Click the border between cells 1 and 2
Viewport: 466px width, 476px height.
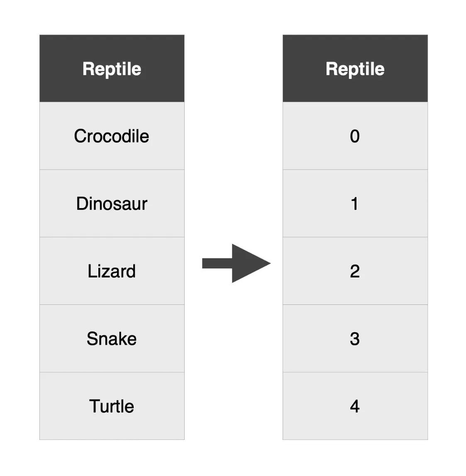(x=355, y=237)
